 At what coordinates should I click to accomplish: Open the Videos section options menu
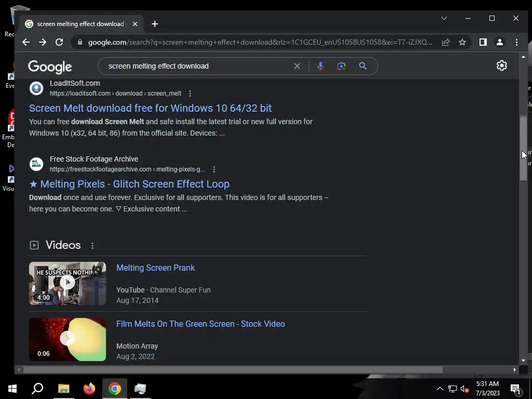pyautogui.click(x=92, y=246)
